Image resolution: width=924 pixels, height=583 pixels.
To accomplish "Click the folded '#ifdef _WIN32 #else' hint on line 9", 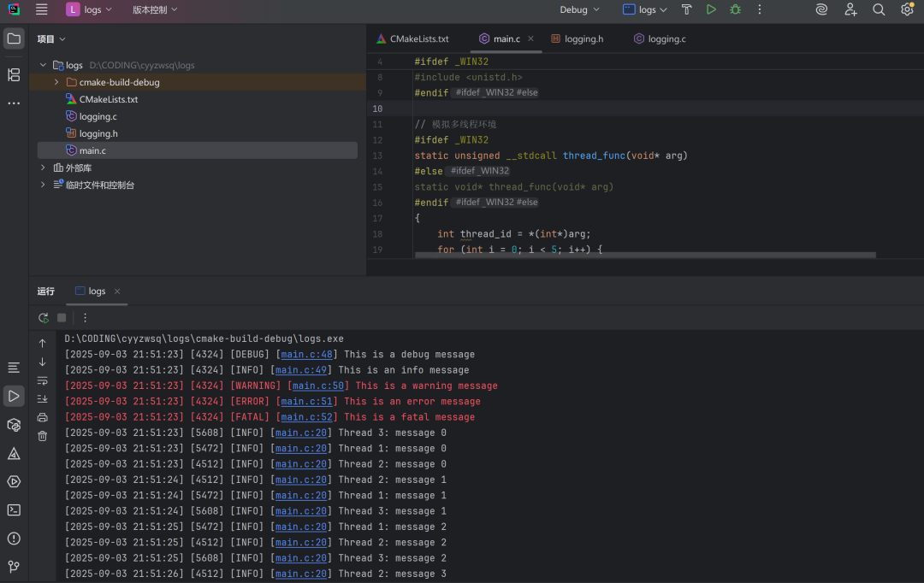I will pos(496,92).
